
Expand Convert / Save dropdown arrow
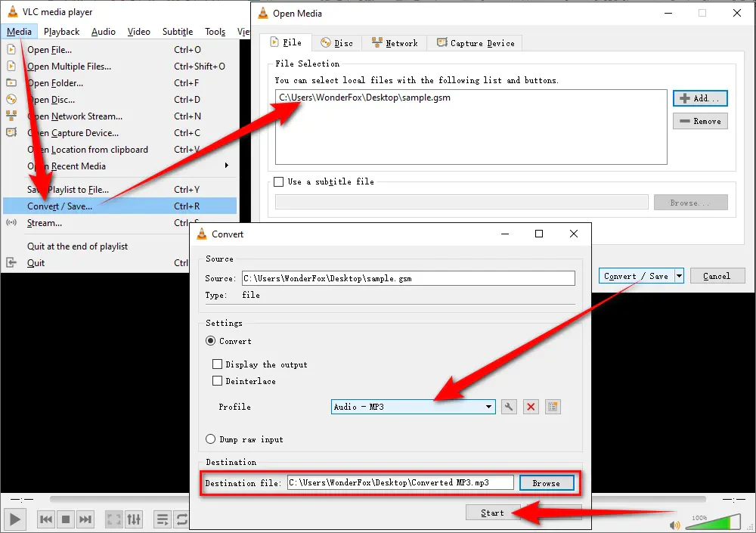point(679,276)
